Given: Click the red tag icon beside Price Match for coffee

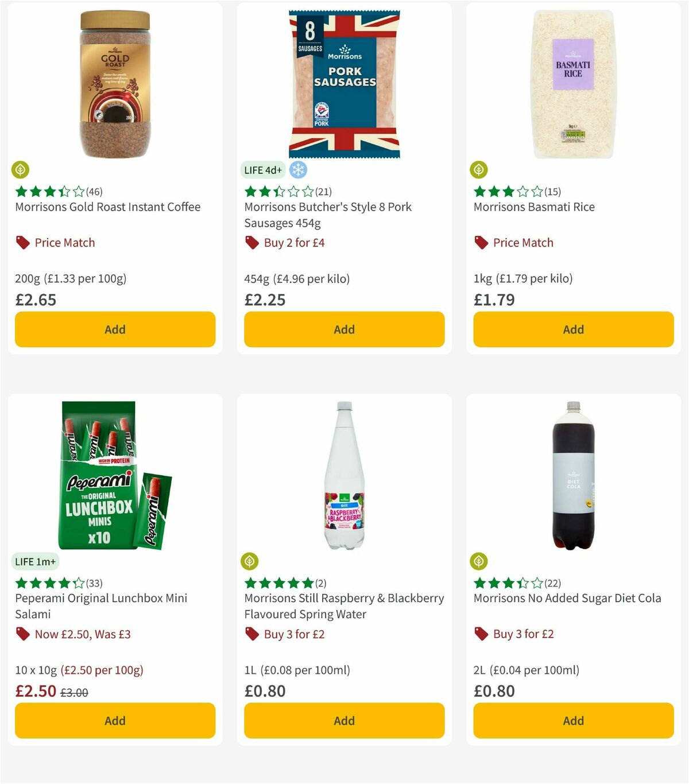Looking at the screenshot, I should coord(22,242).
